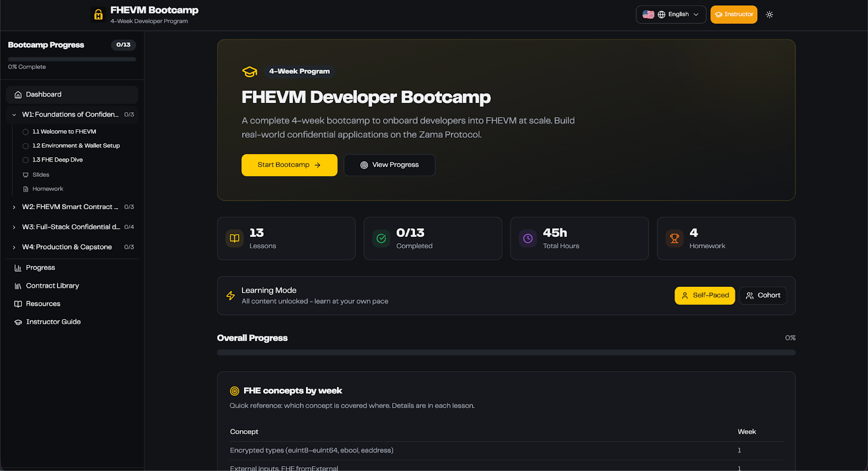Switch learning mode to Self-Paced
The image size is (868, 471).
(705, 296)
